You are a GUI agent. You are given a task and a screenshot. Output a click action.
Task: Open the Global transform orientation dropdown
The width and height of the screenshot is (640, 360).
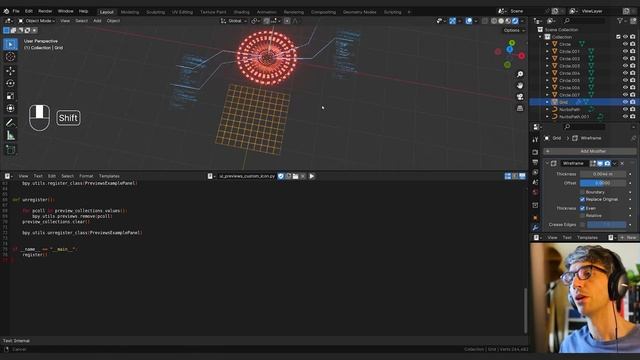pos(234,21)
